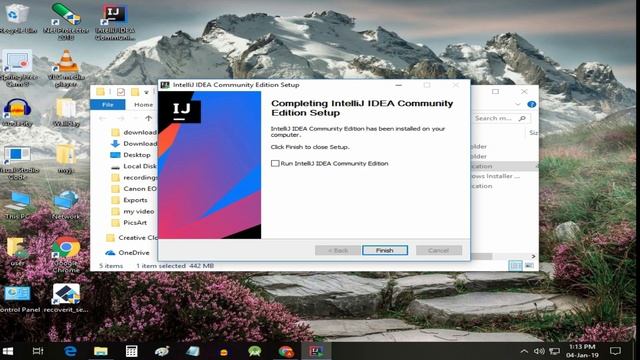Select the recordings folder in the navigation pane

(134, 178)
